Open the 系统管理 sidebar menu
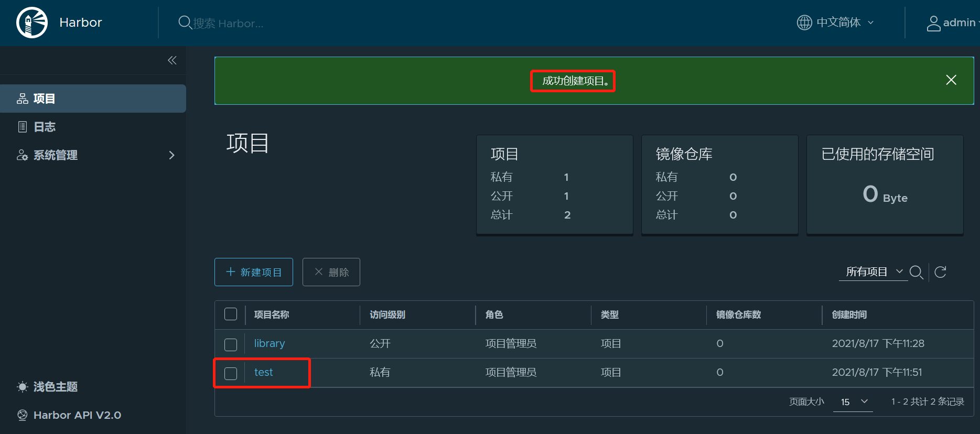 pyautogui.click(x=93, y=155)
